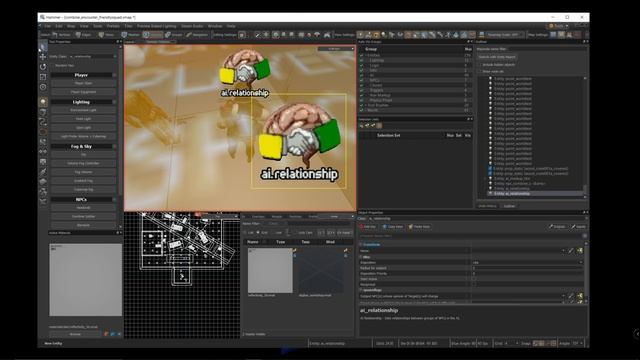Select the gray reflectivity material thumbnail
Viewport: 640px width, 360px height.
pos(270,271)
